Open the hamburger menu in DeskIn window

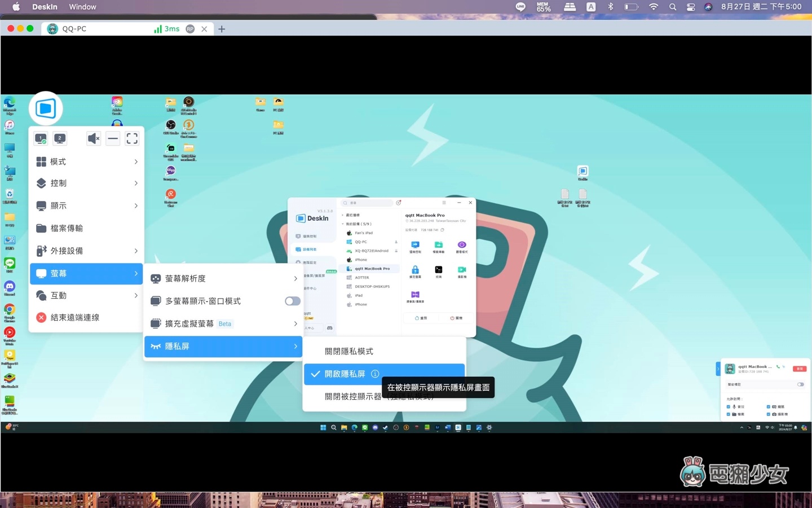coord(444,203)
